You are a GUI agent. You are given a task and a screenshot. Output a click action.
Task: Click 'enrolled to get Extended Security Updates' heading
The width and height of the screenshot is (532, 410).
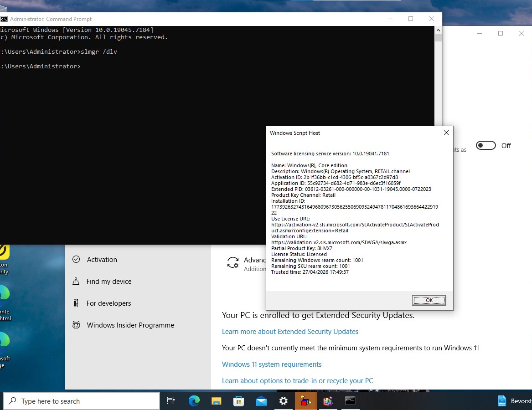point(318,315)
